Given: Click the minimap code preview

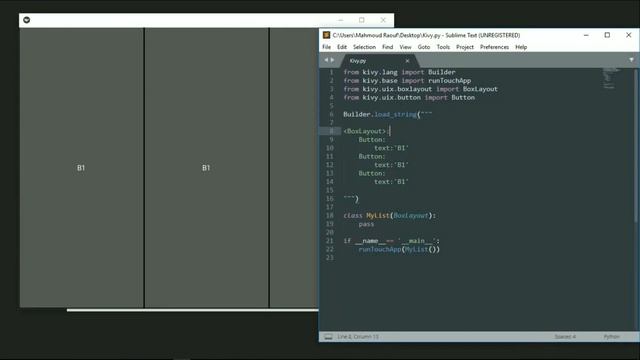Looking at the screenshot, I should [x=611, y=78].
